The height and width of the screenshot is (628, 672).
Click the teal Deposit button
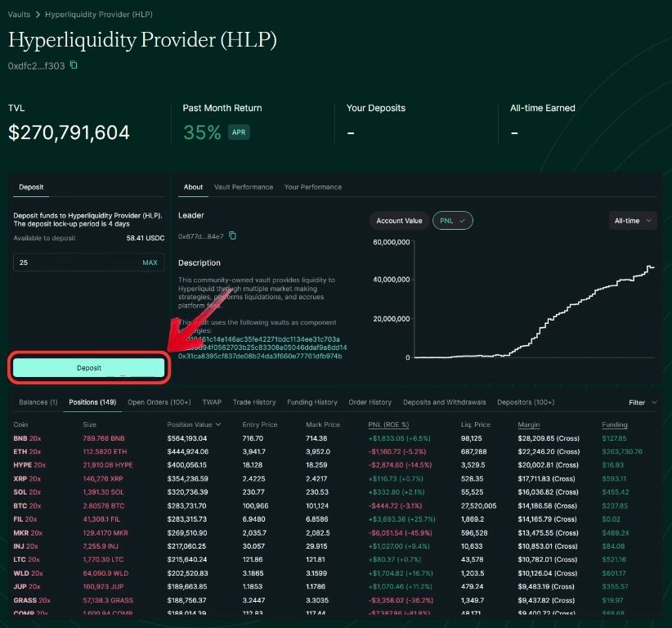click(89, 368)
